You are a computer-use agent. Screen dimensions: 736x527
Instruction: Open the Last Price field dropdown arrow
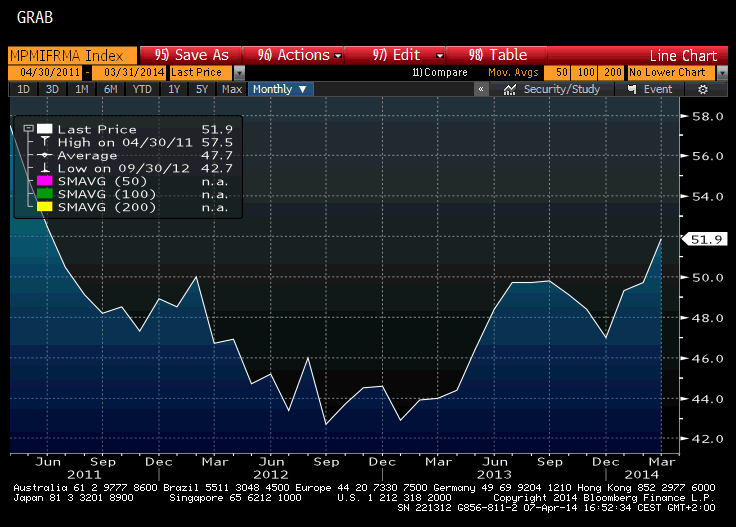click(239, 73)
